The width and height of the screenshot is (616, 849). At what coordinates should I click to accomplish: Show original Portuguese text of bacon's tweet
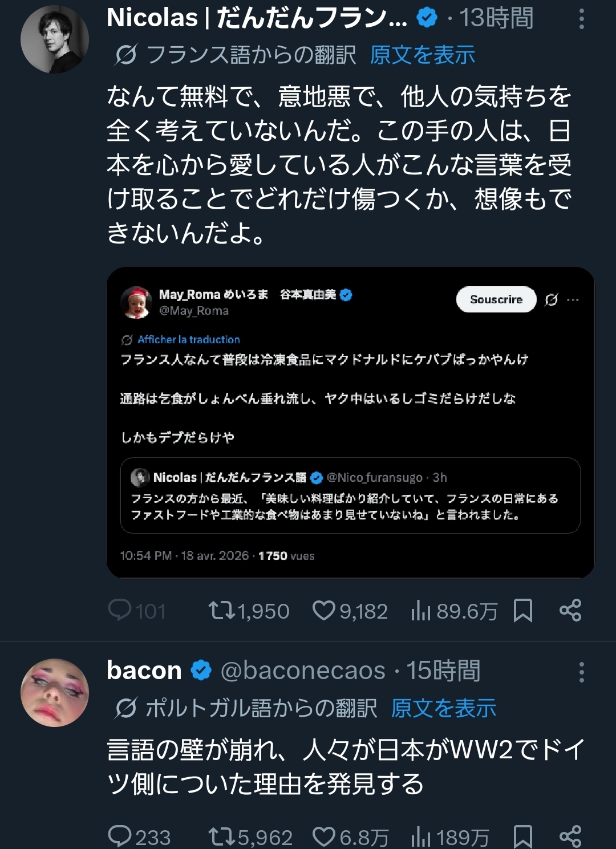pyautogui.click(x=444, y=708)
